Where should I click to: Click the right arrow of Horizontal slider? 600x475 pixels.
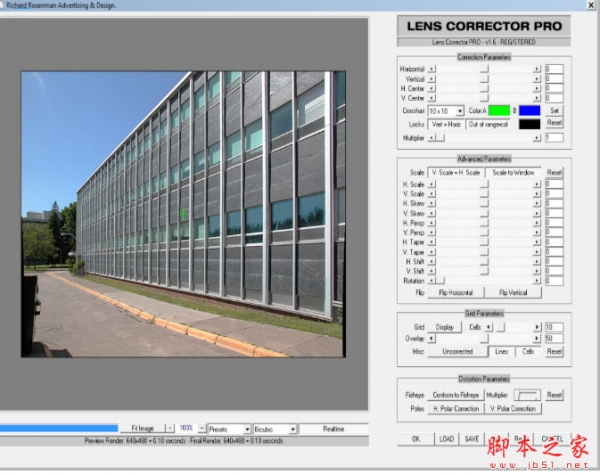[x=536, y=69]
